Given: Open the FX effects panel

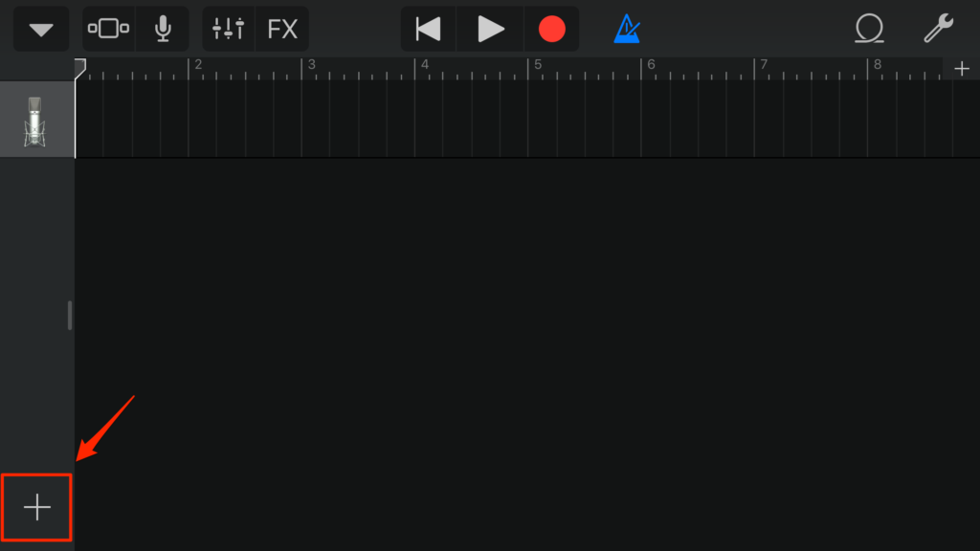Looking at the screenshot, I should point(282,29).
